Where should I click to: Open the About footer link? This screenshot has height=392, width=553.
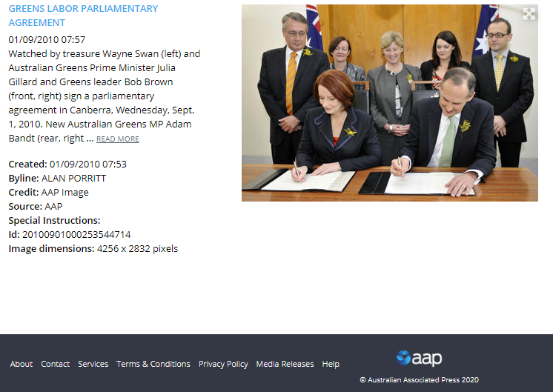point(21,364)
